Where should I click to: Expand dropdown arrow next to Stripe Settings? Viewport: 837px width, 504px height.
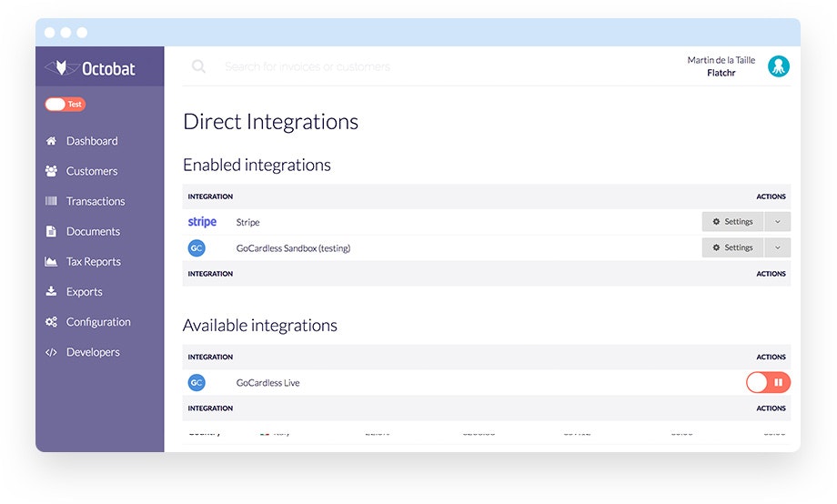[778, 222]
